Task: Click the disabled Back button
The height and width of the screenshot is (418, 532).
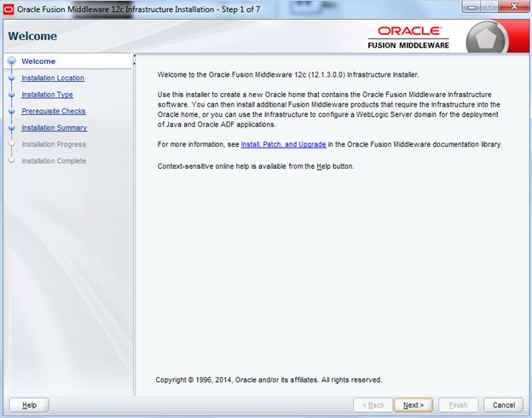Action: (x=373, y=404)
